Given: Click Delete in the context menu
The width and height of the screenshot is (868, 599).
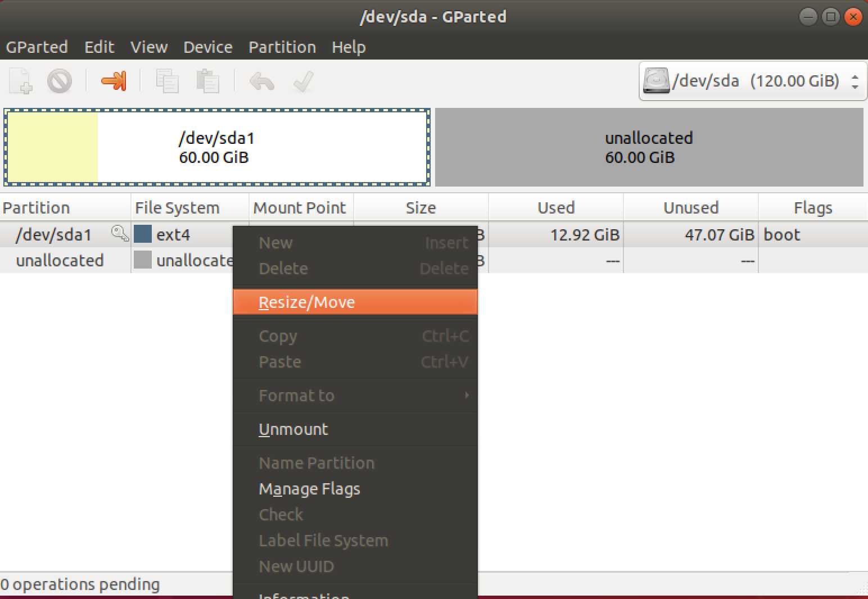Looking at the screenshot, I should [x=355, y=269].
